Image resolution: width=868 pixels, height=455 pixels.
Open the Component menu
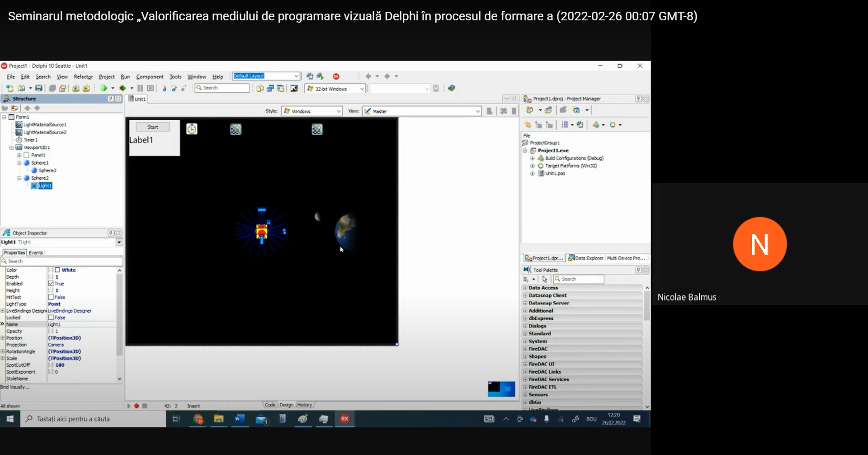click(x=150, y=77)
